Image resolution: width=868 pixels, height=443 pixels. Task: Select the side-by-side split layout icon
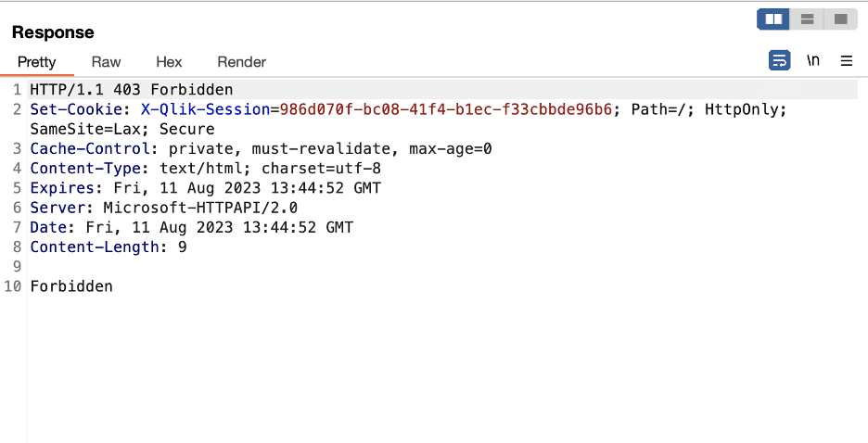pos(773,19)
